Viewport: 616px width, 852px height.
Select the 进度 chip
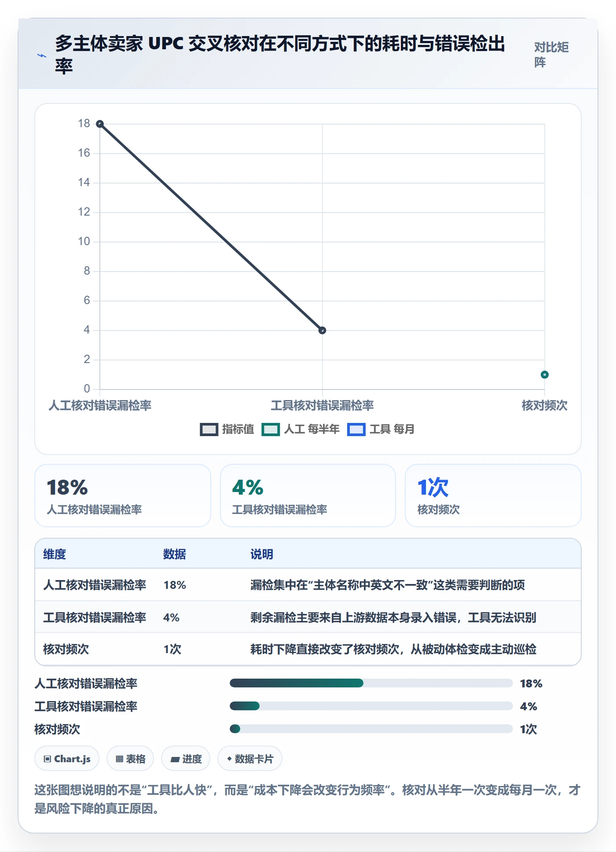point(186,759)
